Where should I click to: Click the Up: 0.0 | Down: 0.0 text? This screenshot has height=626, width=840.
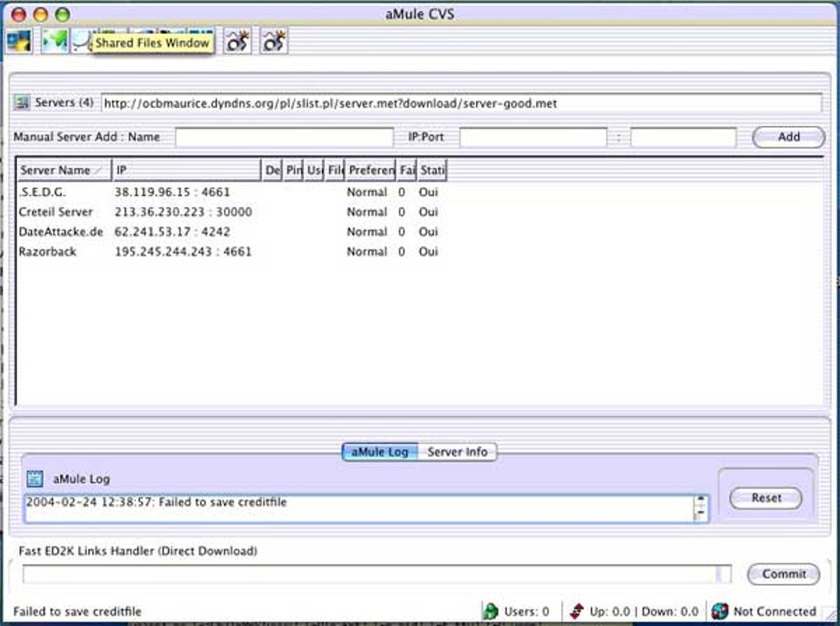point(643,611)
